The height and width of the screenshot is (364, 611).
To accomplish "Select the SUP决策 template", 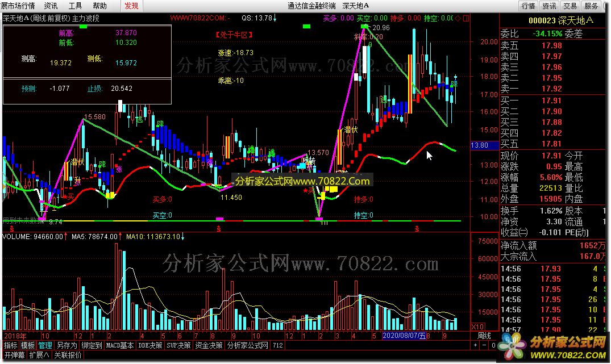I will click(x=178, y=345).
